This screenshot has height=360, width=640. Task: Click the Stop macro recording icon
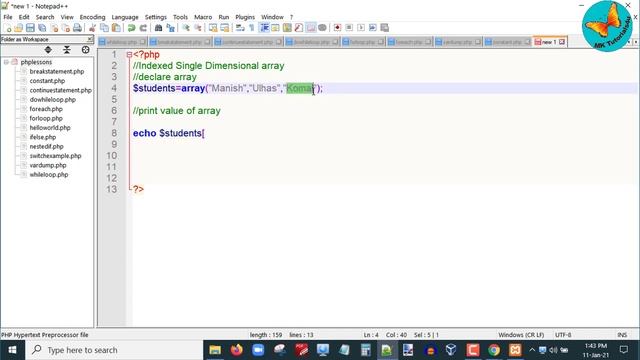pos(349,28)
